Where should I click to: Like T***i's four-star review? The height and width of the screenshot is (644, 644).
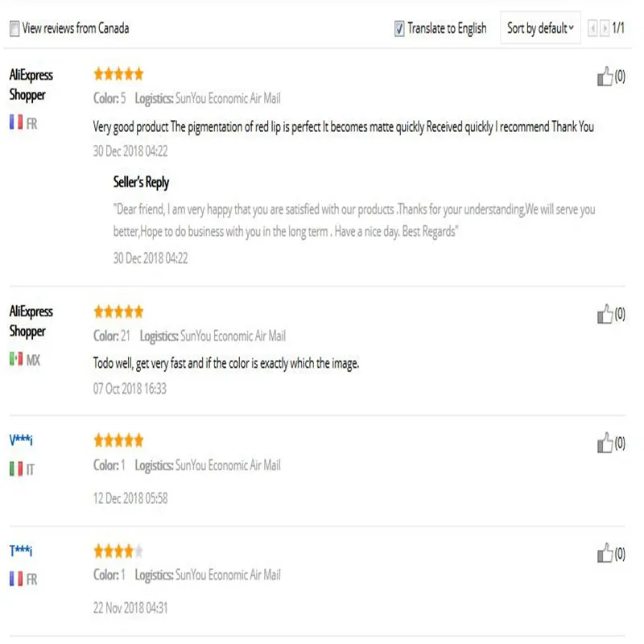tap(605, 553)
